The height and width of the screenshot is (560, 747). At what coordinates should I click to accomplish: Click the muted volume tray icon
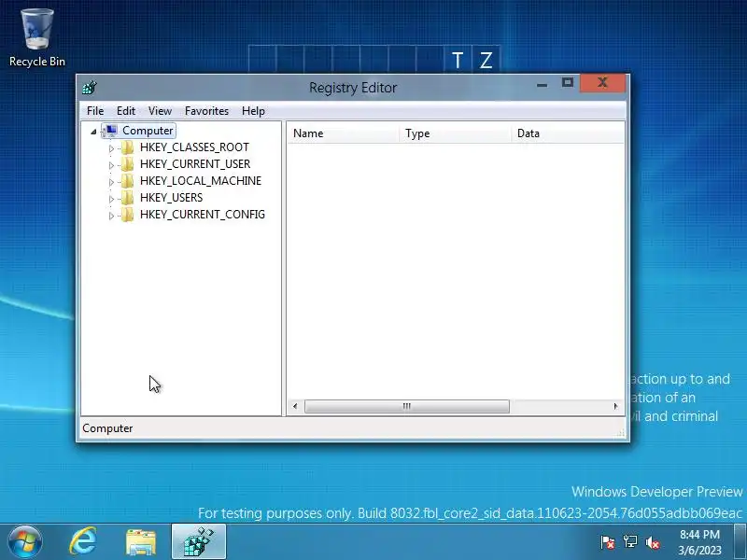653,542
